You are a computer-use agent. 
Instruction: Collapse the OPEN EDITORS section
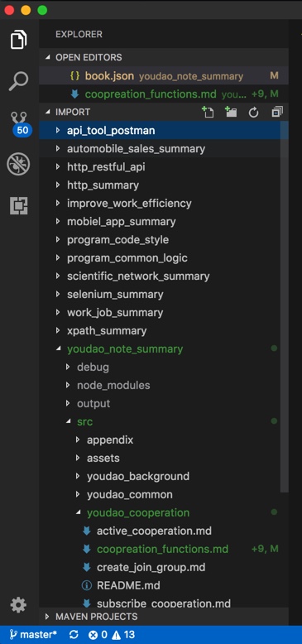click(x=89, y=57)
